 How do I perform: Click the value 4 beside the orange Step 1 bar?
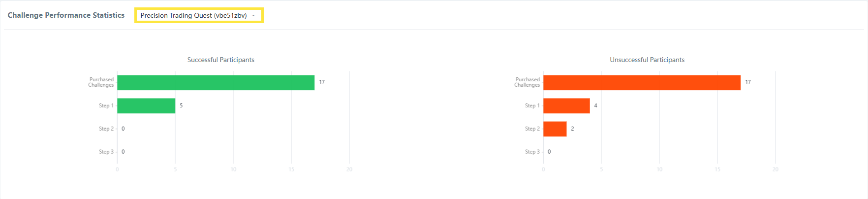coord(595,105)
